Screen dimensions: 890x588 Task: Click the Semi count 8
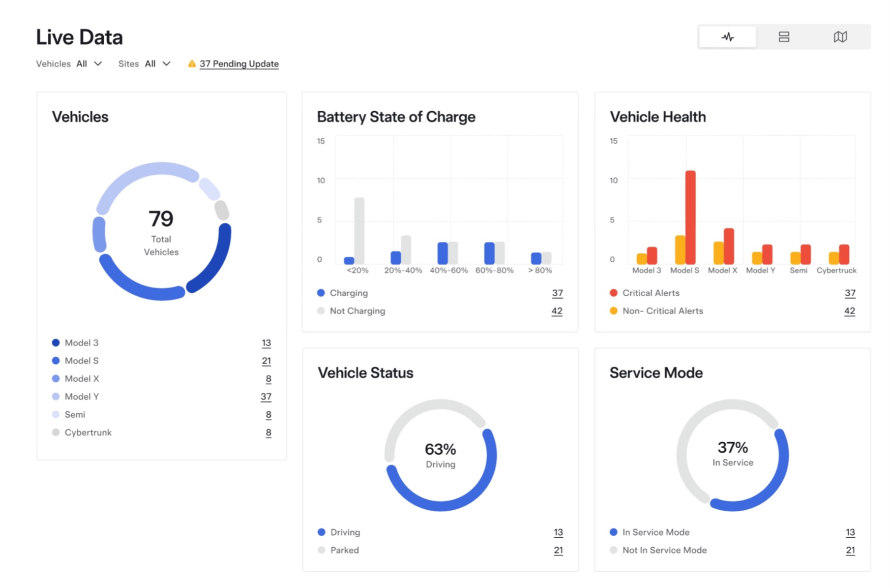click(269, 415)
